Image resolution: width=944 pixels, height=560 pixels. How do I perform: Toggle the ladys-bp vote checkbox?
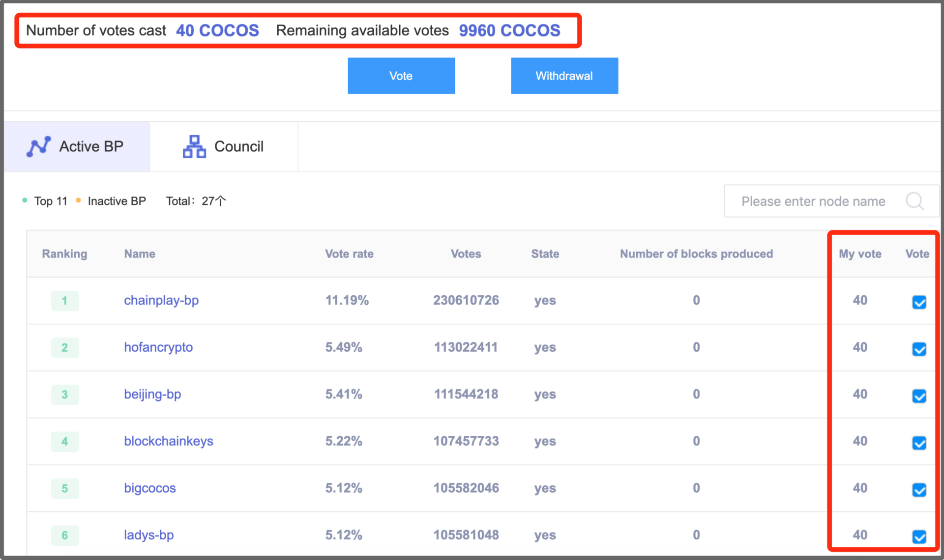pos(919,536)
